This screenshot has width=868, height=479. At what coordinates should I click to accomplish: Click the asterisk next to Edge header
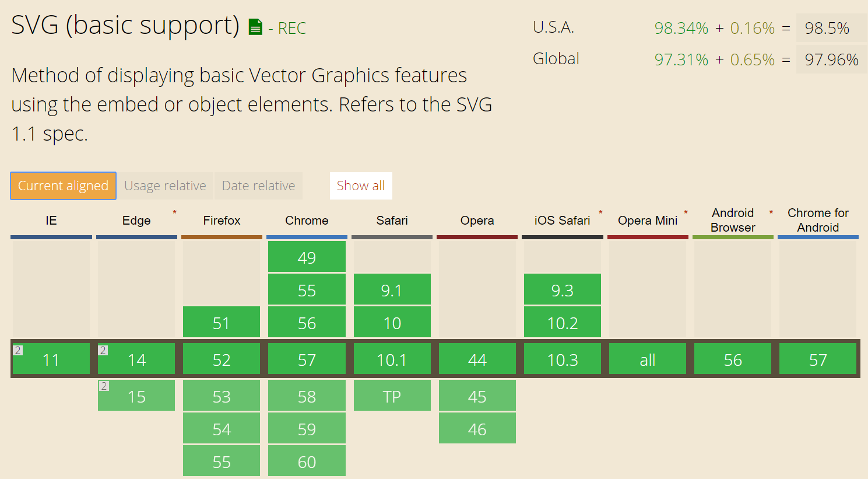[174, 212]
